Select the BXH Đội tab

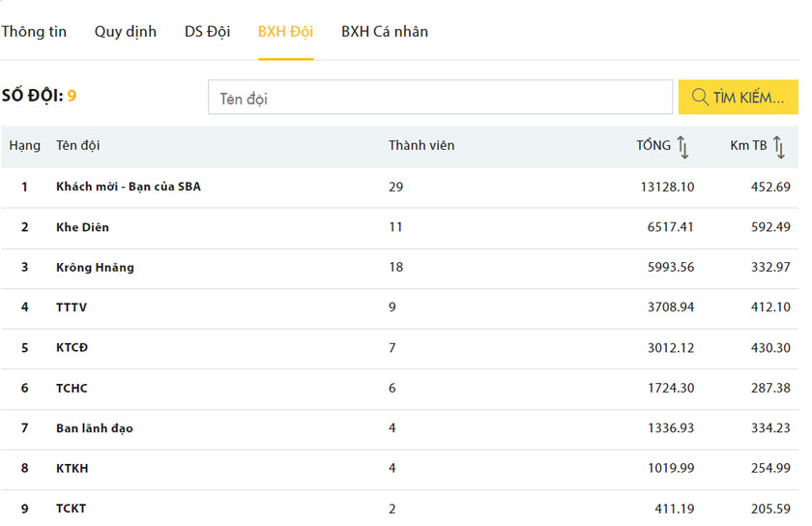click(x=285, y=32)
